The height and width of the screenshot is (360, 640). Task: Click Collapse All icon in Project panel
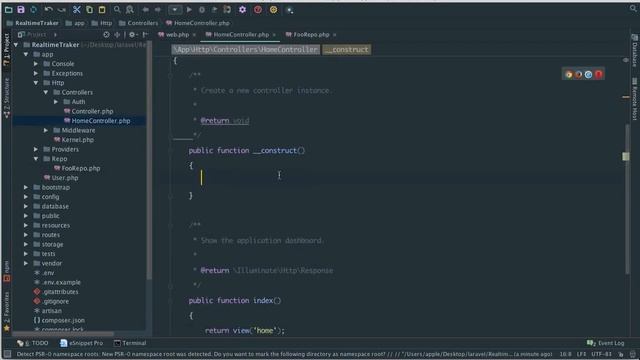[x=117, y=35]
